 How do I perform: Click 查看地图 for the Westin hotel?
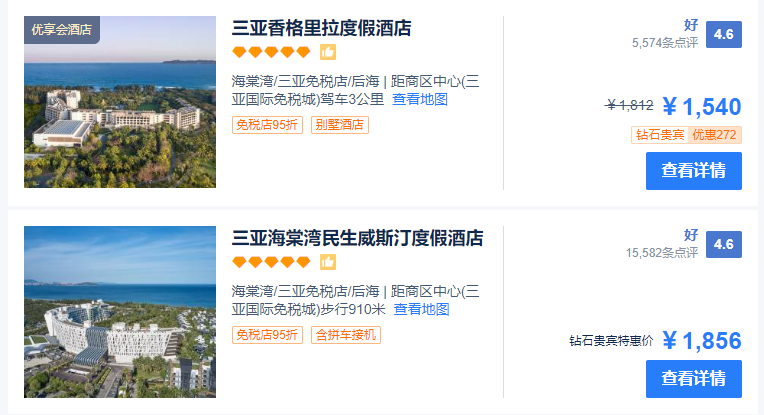pos(421,309)
